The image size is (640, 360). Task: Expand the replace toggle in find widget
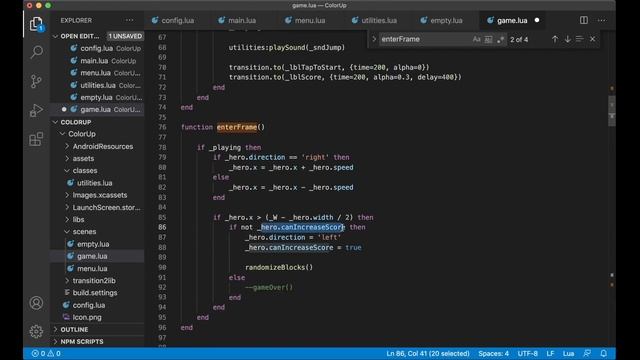374,39
